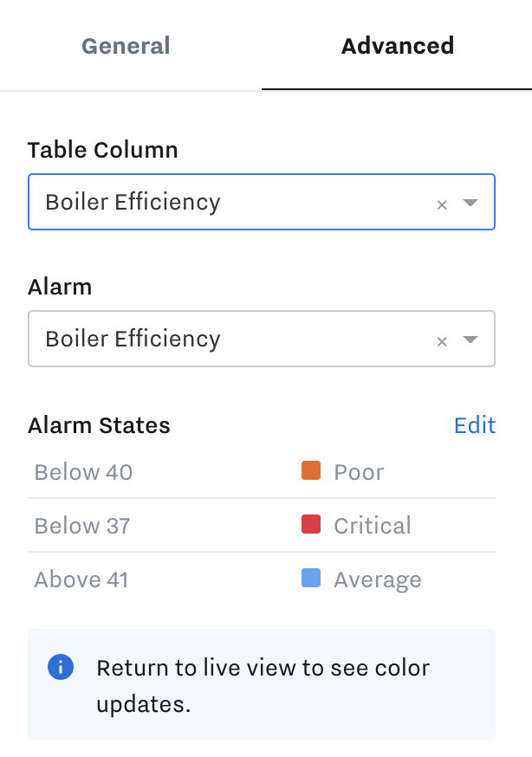532x757 pixels.
Task: Click the blue info icon in the notice
Action: (x=61, y=667)
